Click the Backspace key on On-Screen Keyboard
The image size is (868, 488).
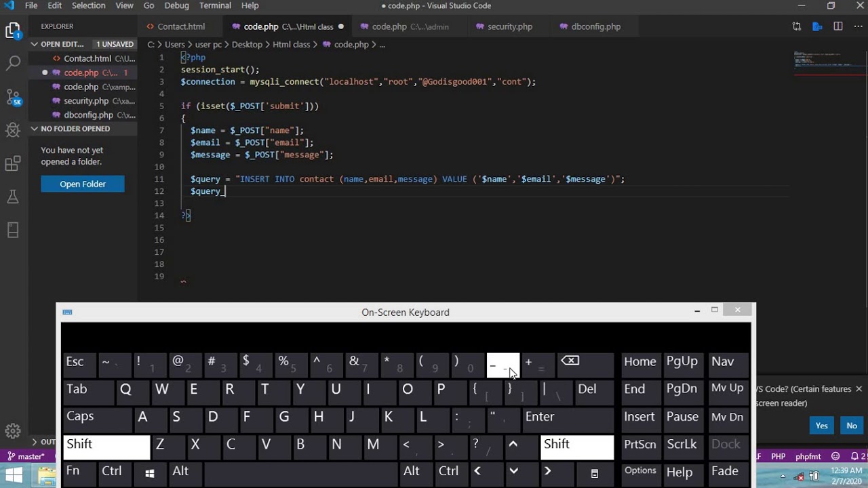click(x=585, y=366)
